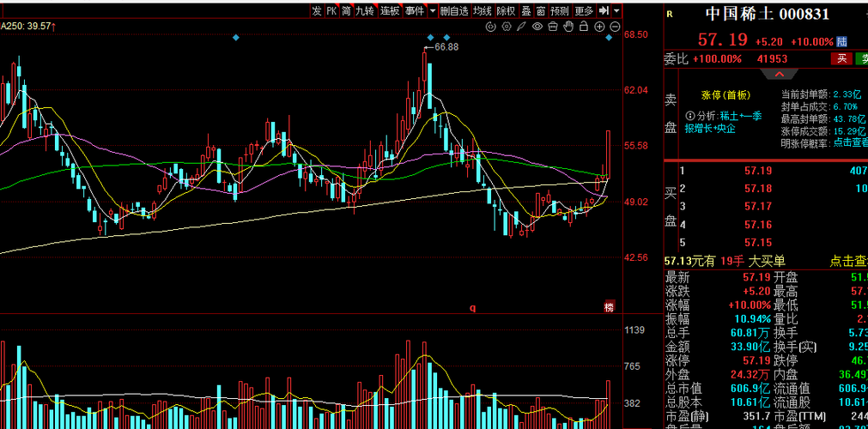Click the 最高封单额 43.78亿 value
868x429 pixels.
849,118
